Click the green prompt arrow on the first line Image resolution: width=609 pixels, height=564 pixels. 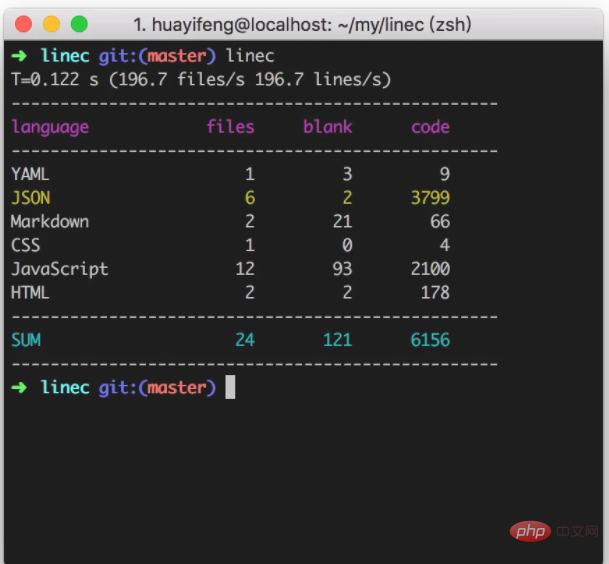(20, 54)
